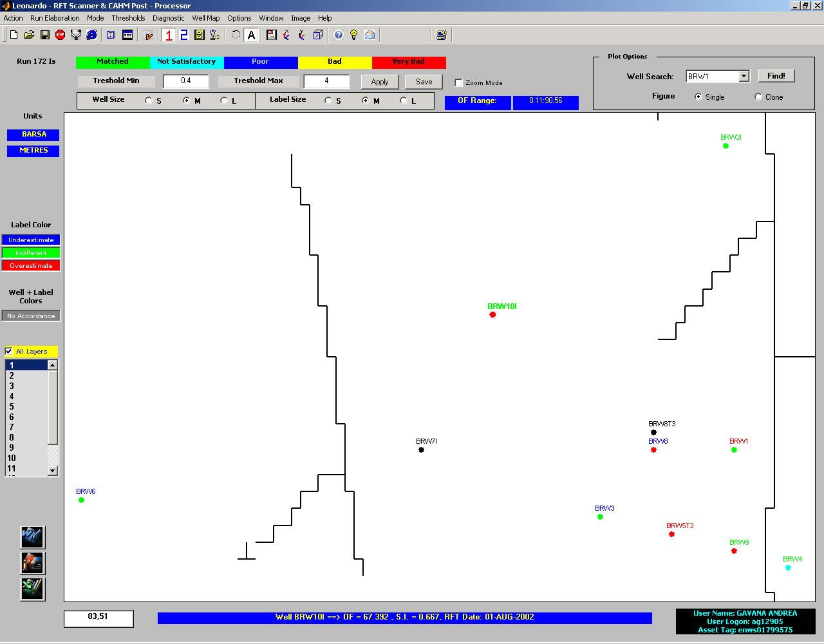The height and width of the screenshot is (644, 824).
Task: Set Well Size to L
Action: (x=224, y=100)
